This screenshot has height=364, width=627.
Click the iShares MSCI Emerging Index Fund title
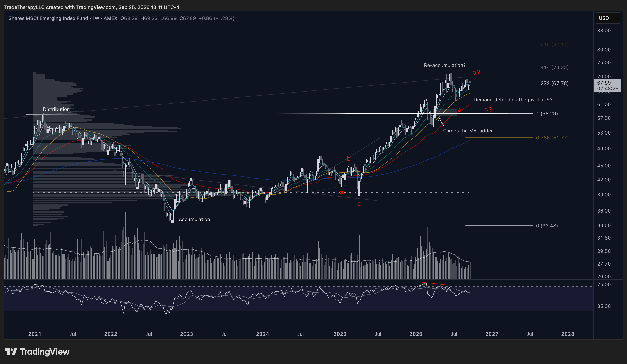click(48, 18)
